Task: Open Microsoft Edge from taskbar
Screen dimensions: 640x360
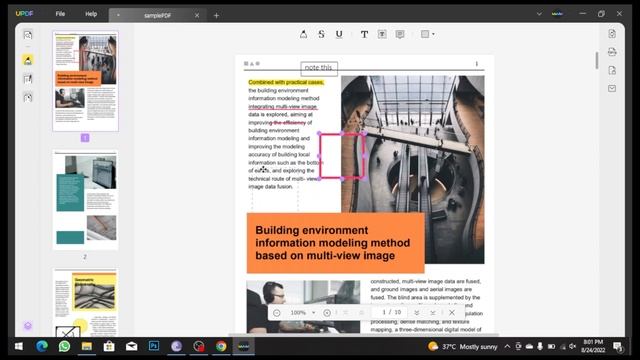Action: 42,347
